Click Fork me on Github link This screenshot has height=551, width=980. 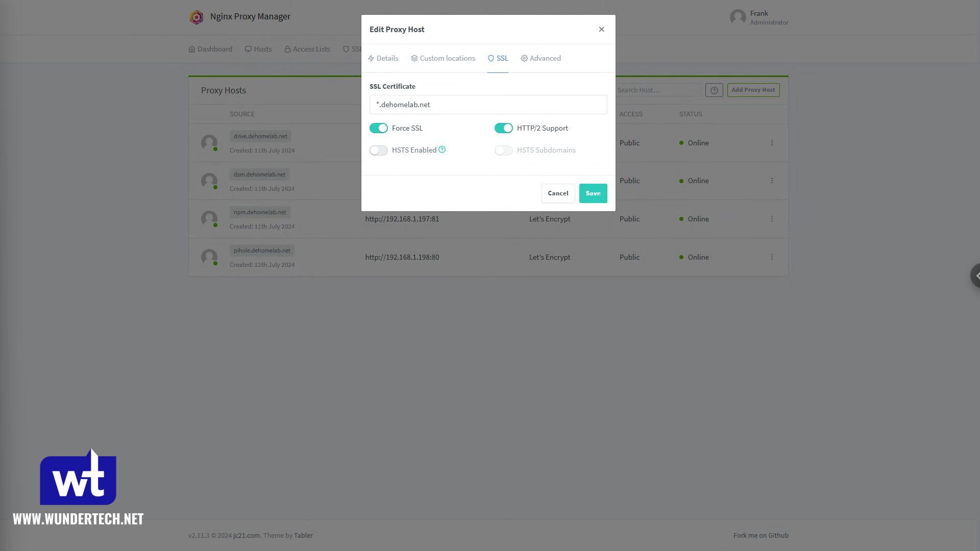[761, 535]
